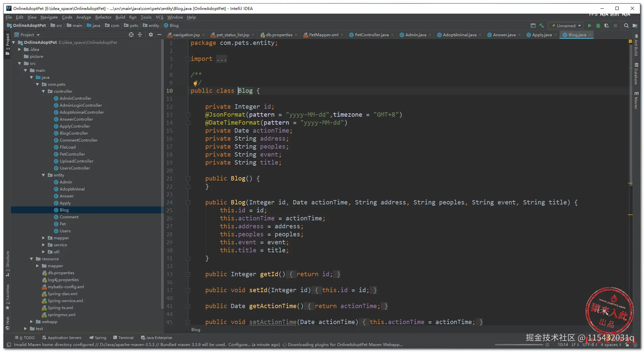Expand the mapper package folder under com.pets

(44, 238)
